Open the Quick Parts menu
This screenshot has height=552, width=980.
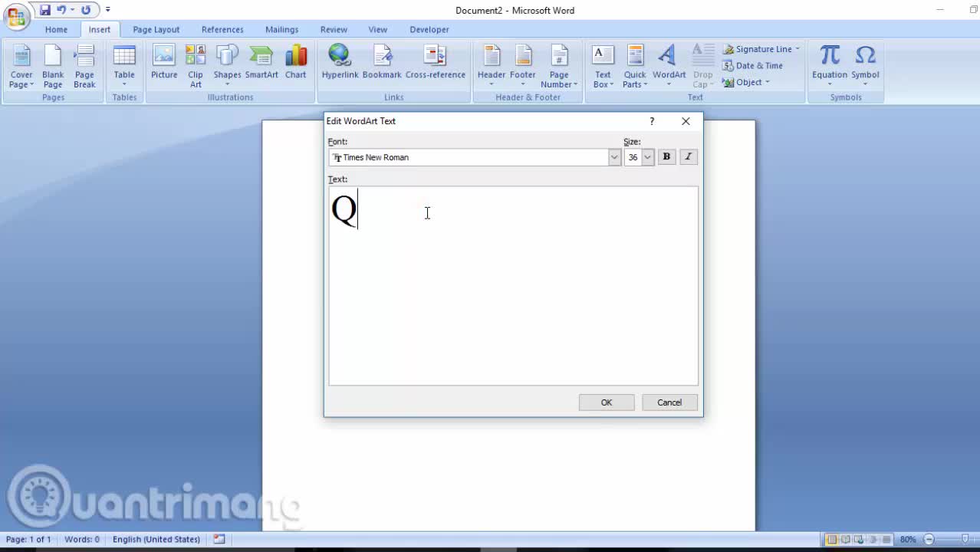[x=635, y=67]
